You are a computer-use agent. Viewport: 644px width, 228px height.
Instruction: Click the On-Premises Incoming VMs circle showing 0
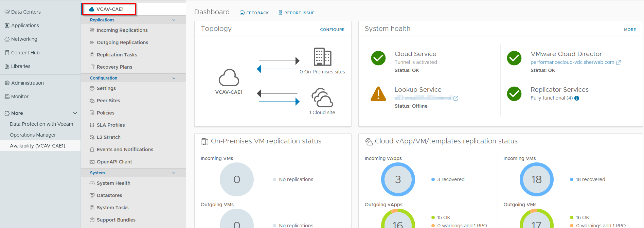237,179
